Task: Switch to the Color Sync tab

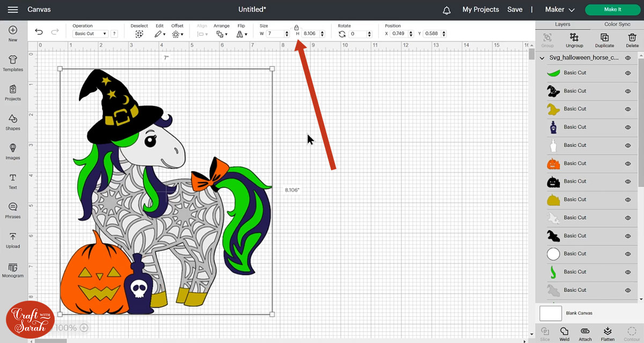Action: 617,24
